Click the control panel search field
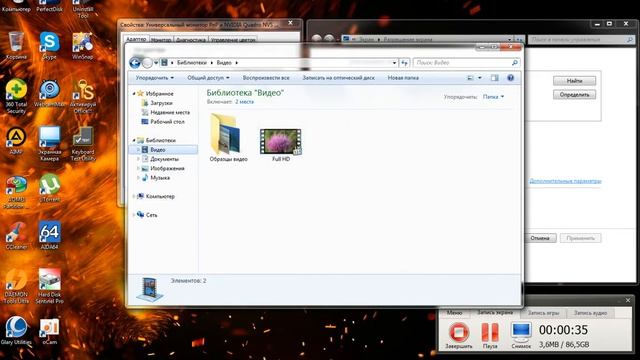 (x=581, y=40)
